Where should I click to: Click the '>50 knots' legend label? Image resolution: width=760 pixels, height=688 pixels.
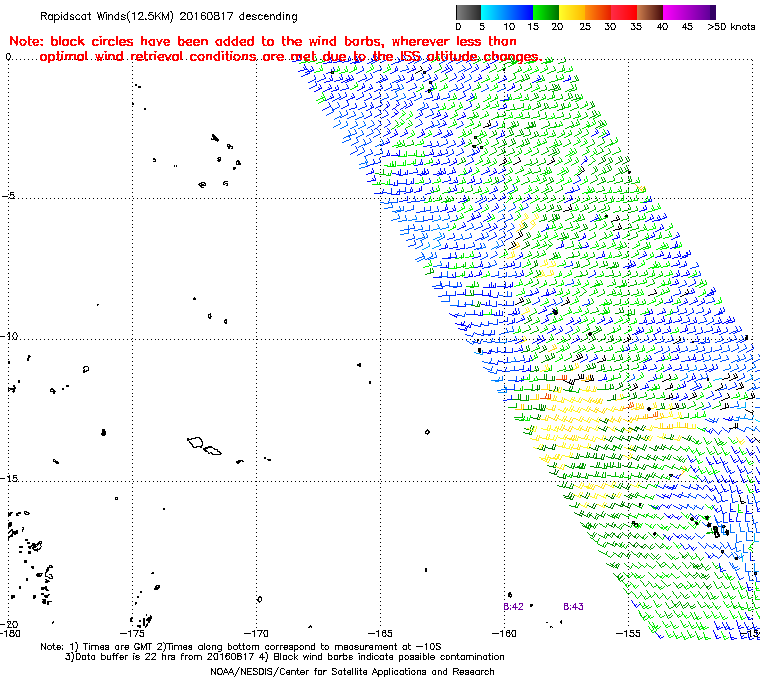(731, 27)
